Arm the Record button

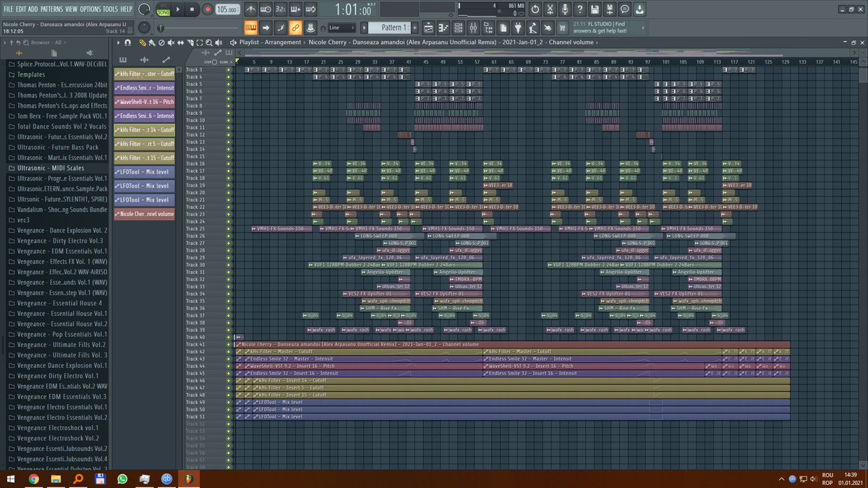point(208,9)
